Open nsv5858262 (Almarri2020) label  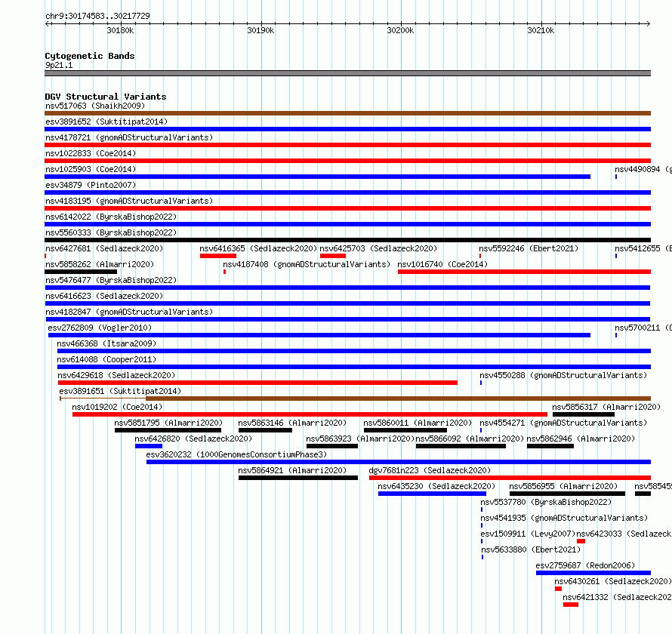(x=100, y=264)
